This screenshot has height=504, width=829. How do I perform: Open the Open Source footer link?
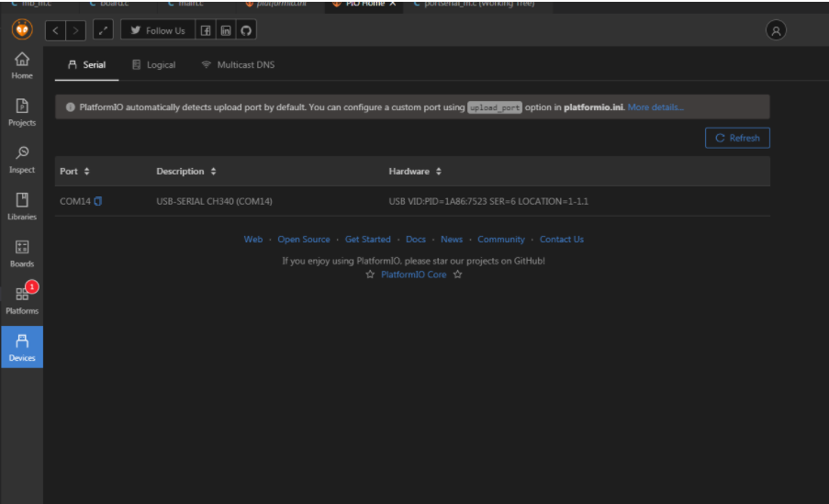304,239
